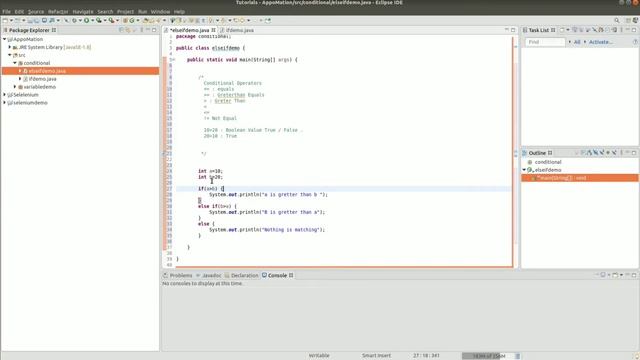The height and width of the screenshot is (360, 640).
Task: Click Display Selected Console icon
Action: pyautogui.click(x=603, y=275)
